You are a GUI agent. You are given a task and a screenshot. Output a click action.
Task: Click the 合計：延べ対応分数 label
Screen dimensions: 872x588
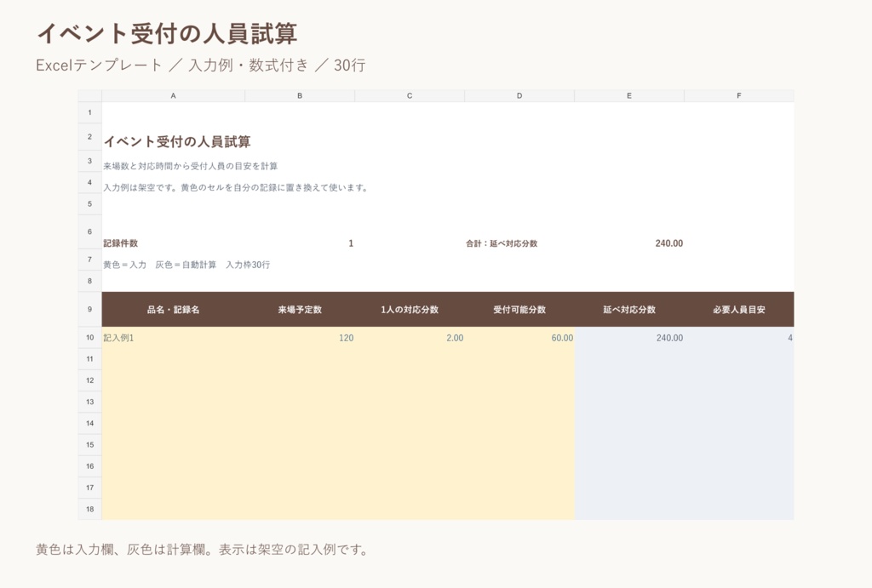[x=502, y=243]
